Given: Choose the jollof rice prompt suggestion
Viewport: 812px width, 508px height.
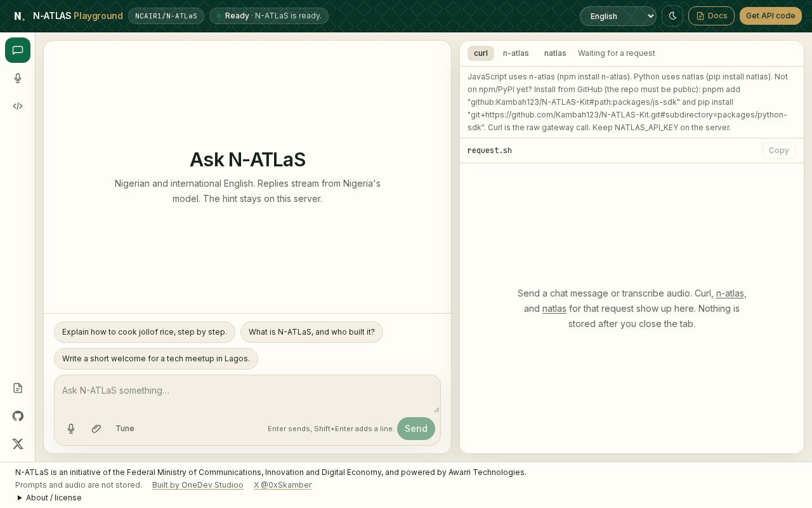Looking at the screenshot, I should [x=145, y=332].
